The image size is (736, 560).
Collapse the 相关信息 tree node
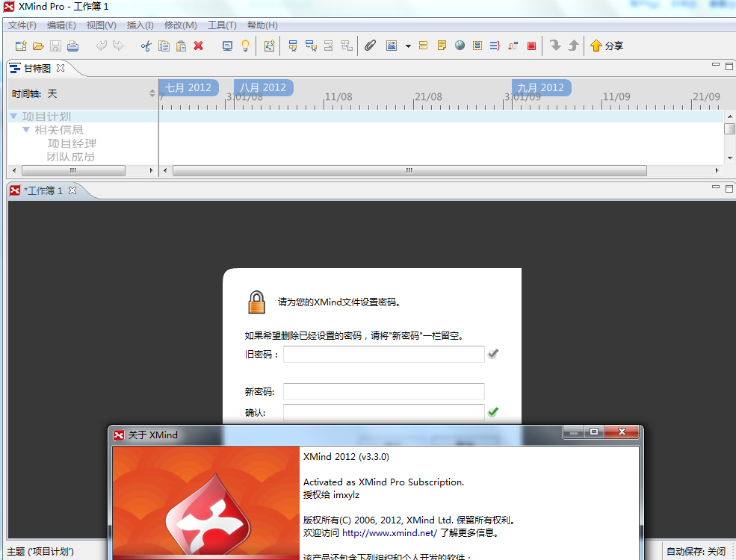pyautogui.click(x=26, y=129)
